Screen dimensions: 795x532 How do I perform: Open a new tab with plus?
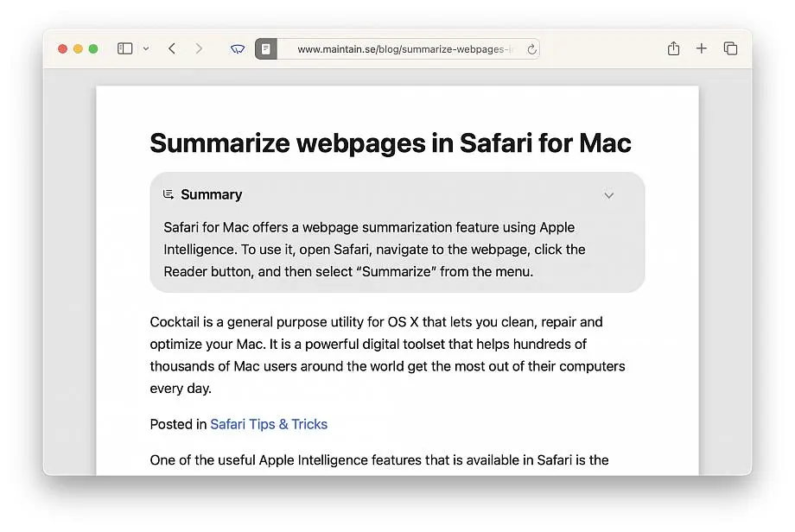pyautogui.click(x=701, y=48)
